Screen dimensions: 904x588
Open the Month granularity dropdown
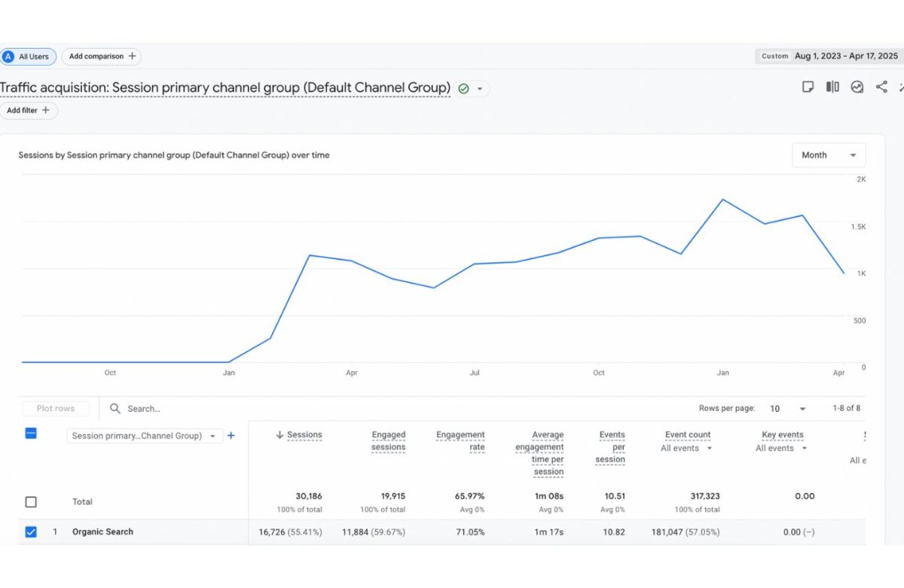[828, 155]
